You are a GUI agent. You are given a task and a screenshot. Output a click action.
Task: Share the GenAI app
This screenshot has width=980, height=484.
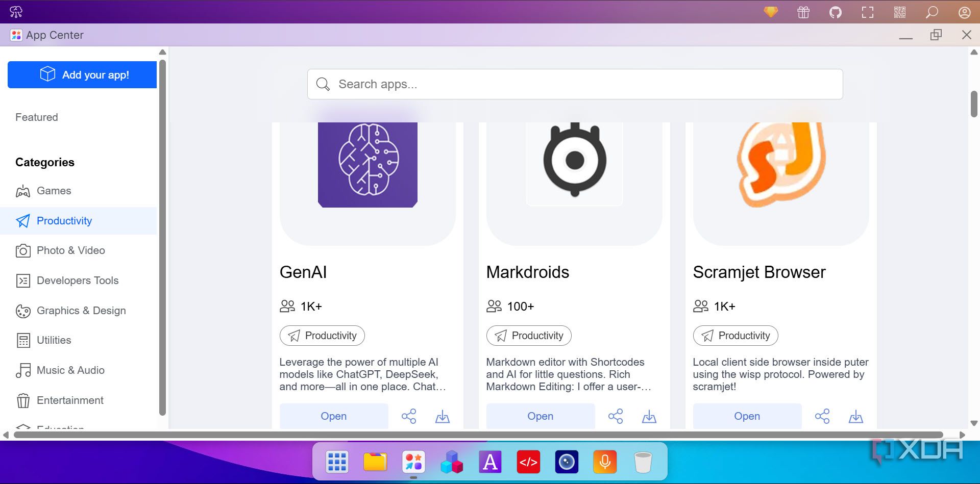409,416
